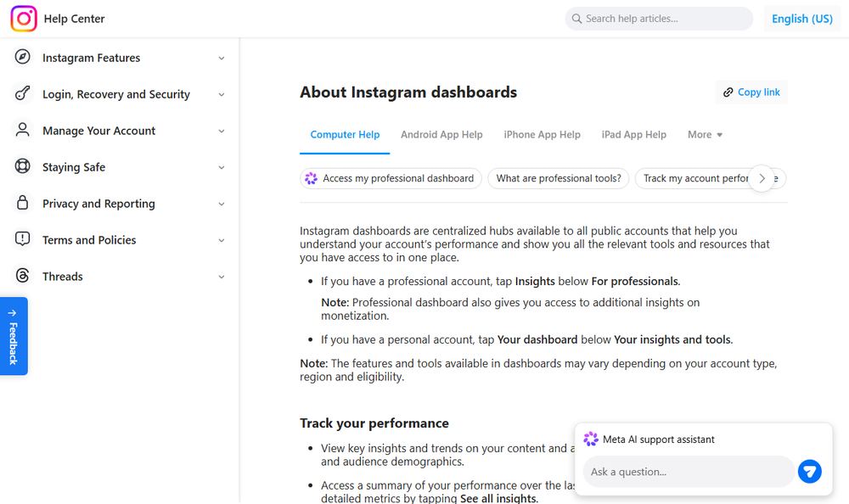Click the lifebuoy icon beside Staying Safe

(22, 165)
